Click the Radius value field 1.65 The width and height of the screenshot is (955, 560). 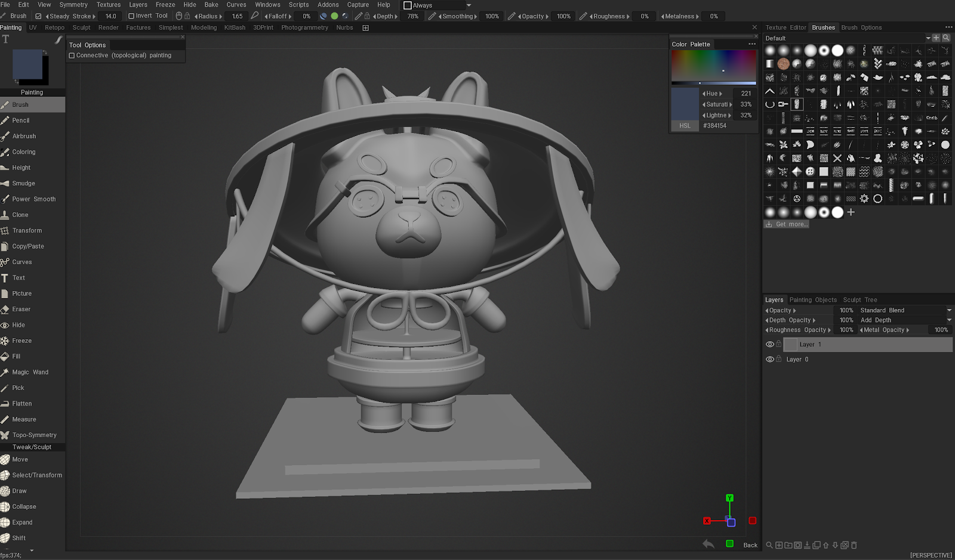[x=237, y=16]
